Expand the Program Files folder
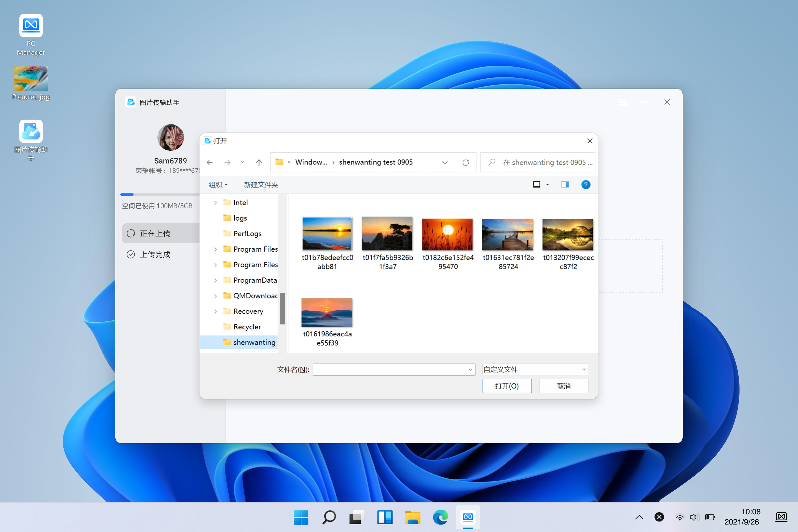Image resolution: width=798 pixels, height=532 pixels. coord(215,249)
